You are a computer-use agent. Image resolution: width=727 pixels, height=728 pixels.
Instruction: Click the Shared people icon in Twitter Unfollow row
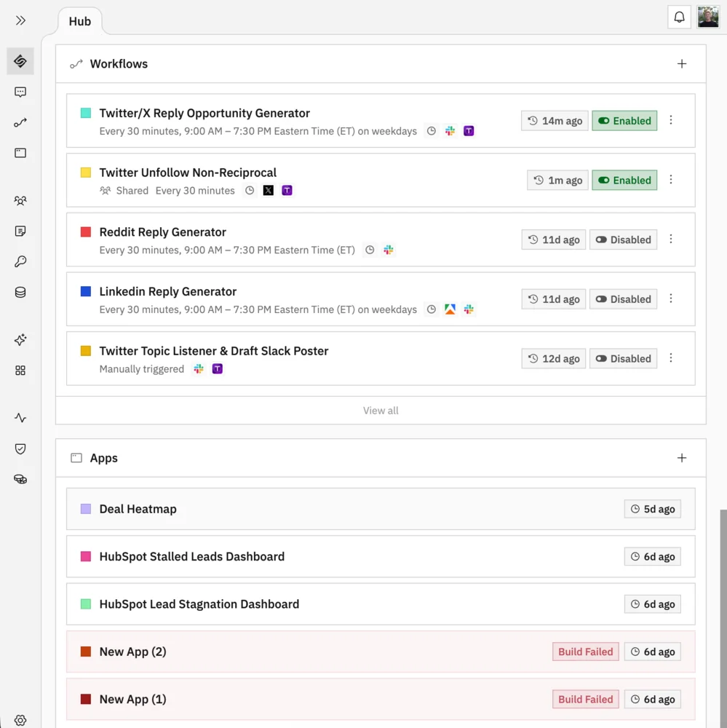pos(106,190)
